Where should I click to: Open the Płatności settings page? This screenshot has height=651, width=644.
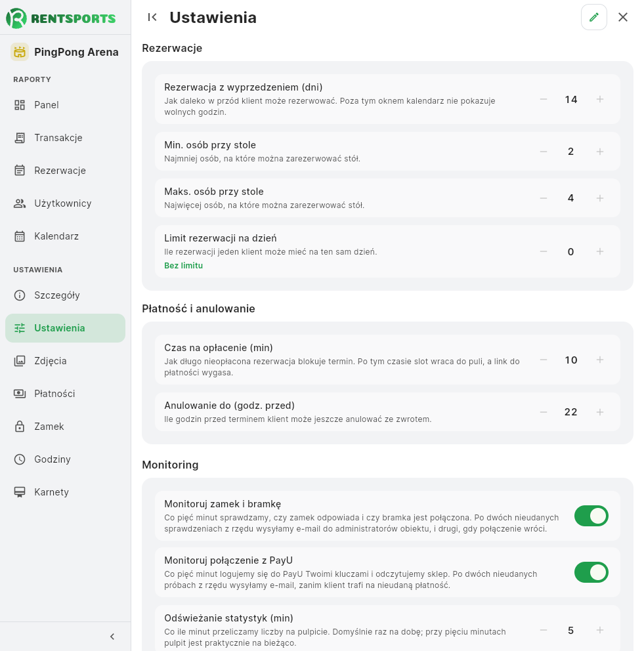[x=65, y=394]
